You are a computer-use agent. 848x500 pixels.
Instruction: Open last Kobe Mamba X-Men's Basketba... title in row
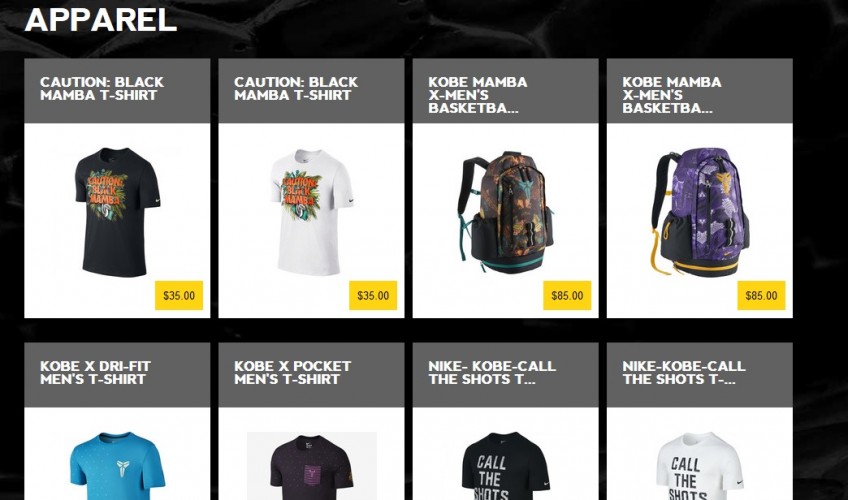point(672,95)
